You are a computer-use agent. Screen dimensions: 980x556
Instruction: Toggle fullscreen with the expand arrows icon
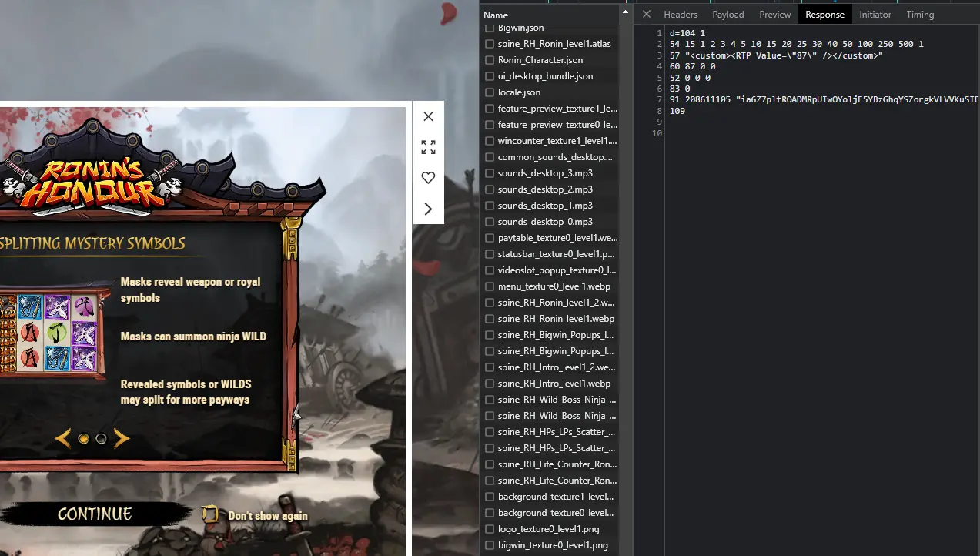(428, 147)
